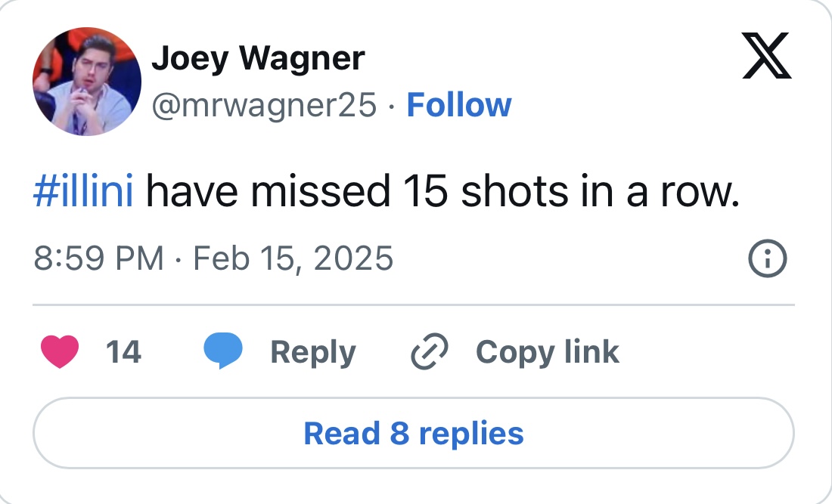
Task: Click the "shots in a row" tweet text
Action: coord(599,193)
